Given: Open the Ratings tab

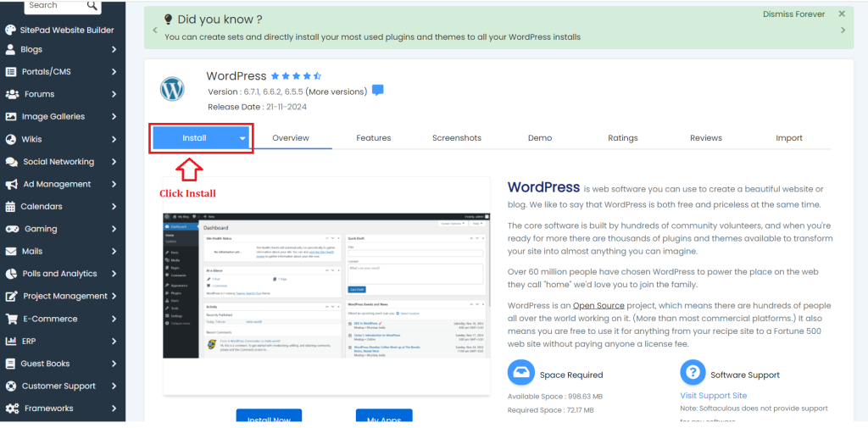Looking at the screenshot, I should 623,138.
